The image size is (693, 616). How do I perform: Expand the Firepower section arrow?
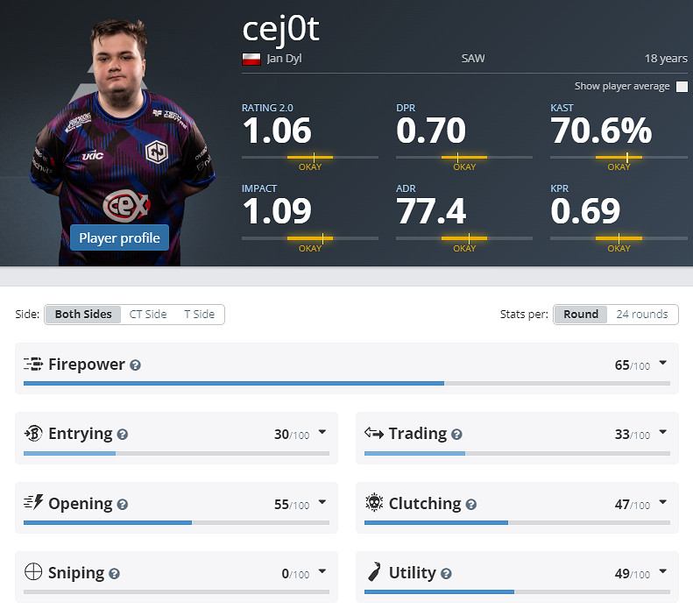tap(662, 363)
